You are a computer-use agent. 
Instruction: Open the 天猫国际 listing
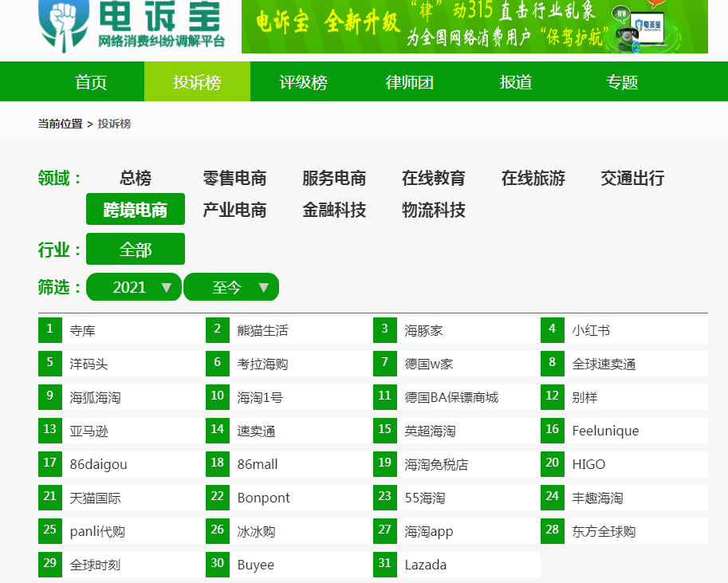(96, 498)
